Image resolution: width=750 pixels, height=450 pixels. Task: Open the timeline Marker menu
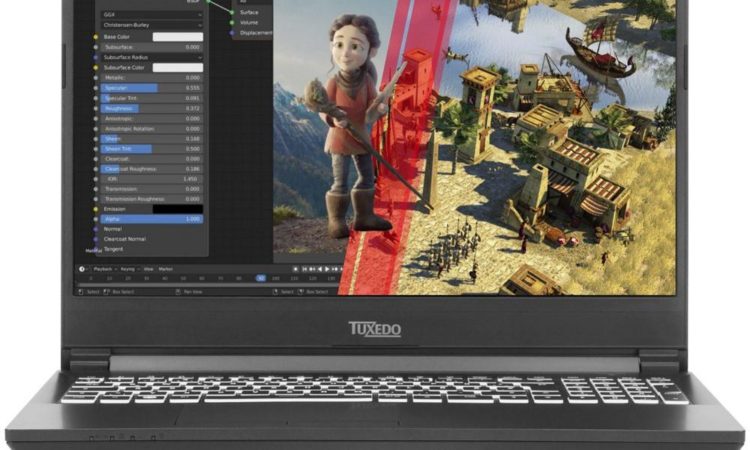[165, 269]
